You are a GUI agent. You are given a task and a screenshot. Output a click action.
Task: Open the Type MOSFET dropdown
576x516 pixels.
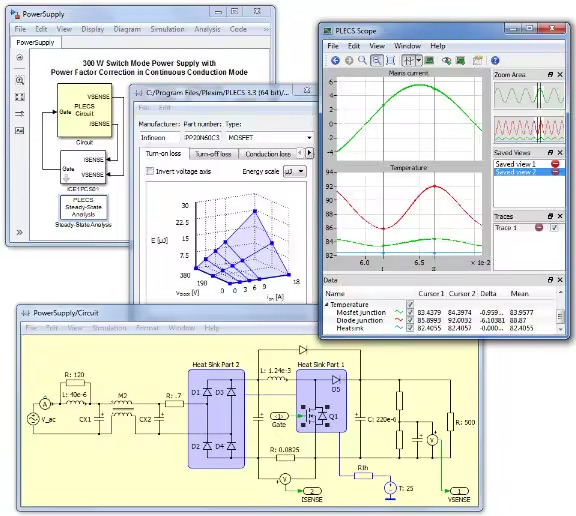(269, 138)
